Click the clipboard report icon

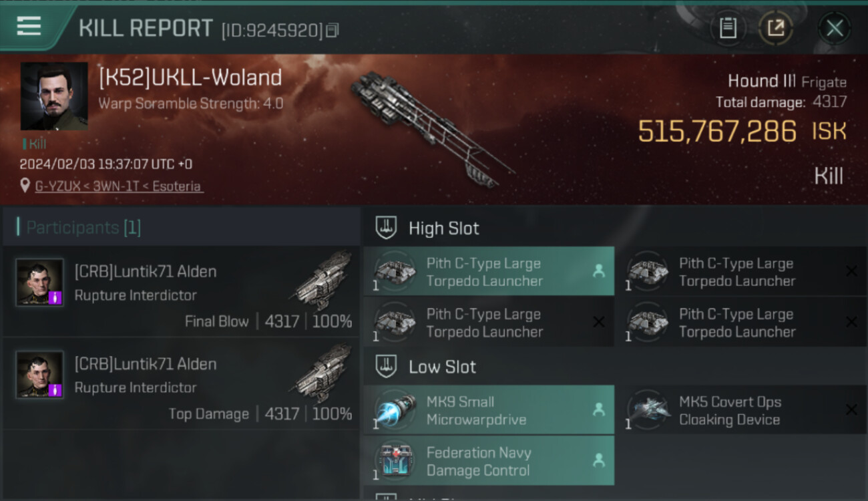click(728, 28)
